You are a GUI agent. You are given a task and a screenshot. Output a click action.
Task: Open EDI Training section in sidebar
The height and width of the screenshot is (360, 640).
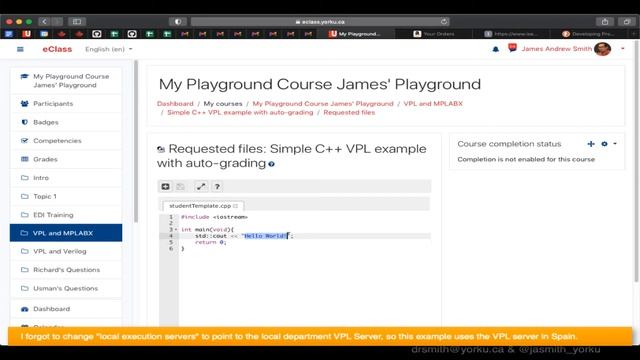[66, 215]
